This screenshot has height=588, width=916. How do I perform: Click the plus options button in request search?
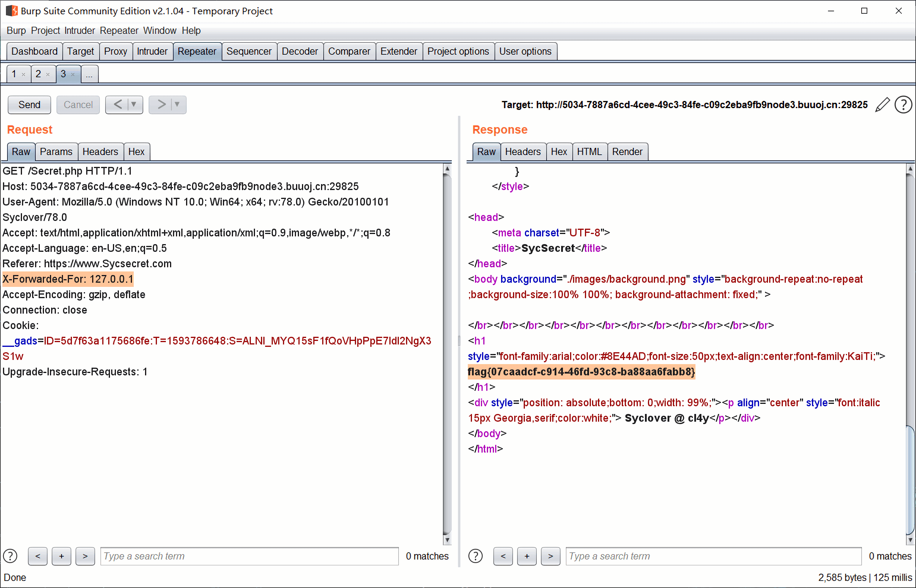(62, 556)
